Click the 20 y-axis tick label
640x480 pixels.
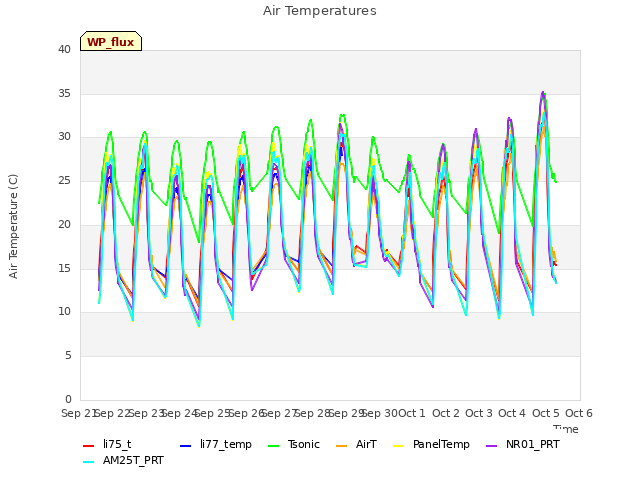[64, 224]
